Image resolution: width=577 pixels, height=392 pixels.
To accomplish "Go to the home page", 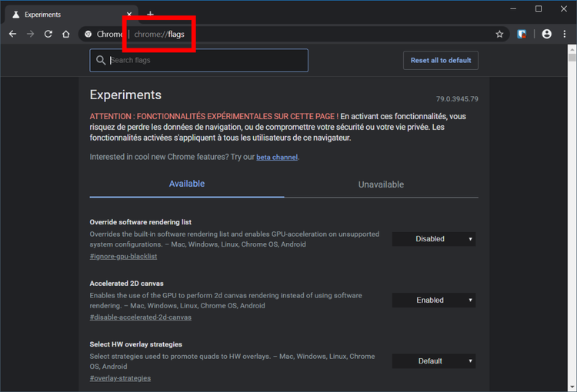I will point(67,34).
